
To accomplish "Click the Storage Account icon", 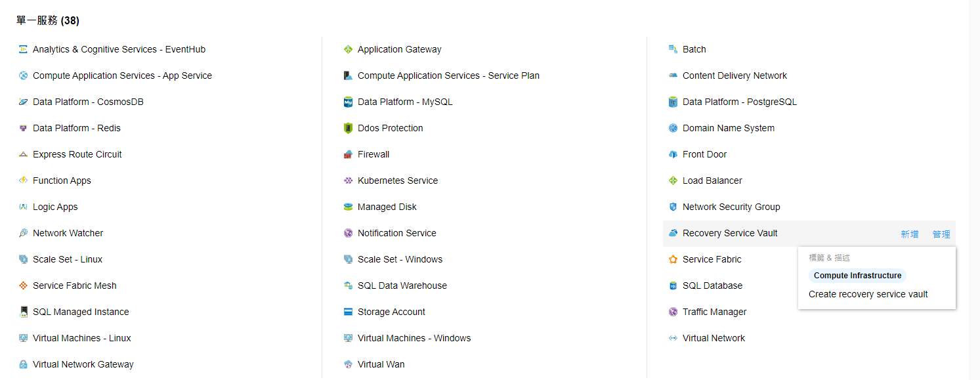I will (x=349, y=312).
